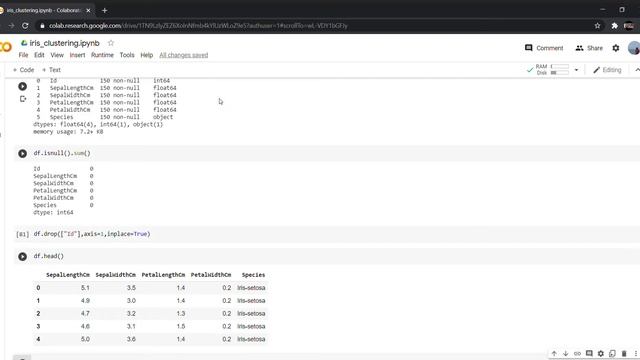Click the [61] execution count label
The height and width of the screenshot is (360, 640).
point(22,234)
